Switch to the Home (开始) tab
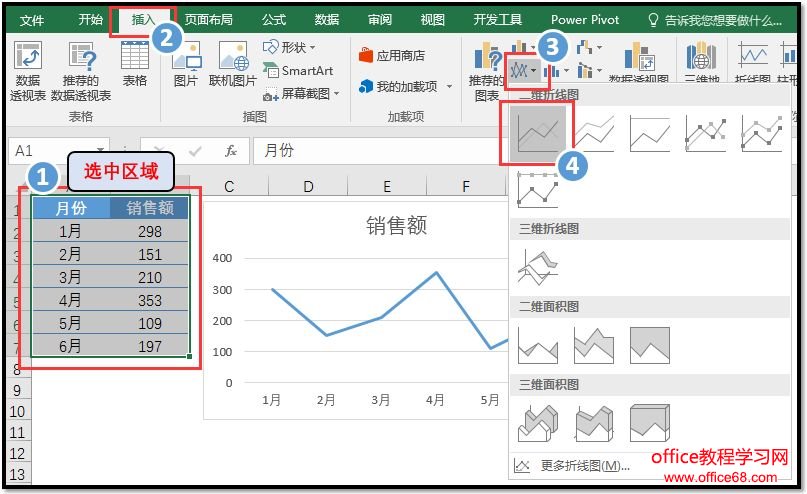807x494 pixels. pos(90,20)
